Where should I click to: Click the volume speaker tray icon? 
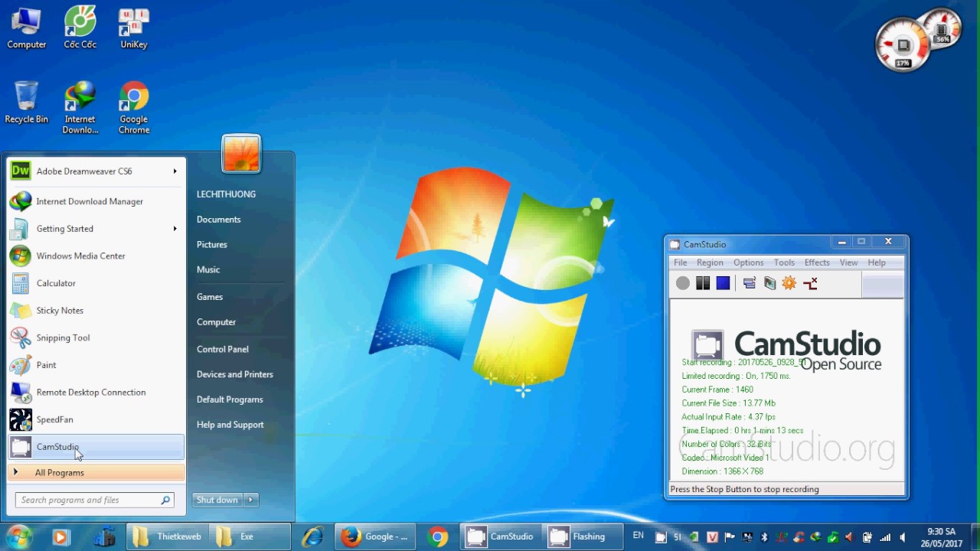click(x=903, y=537)
